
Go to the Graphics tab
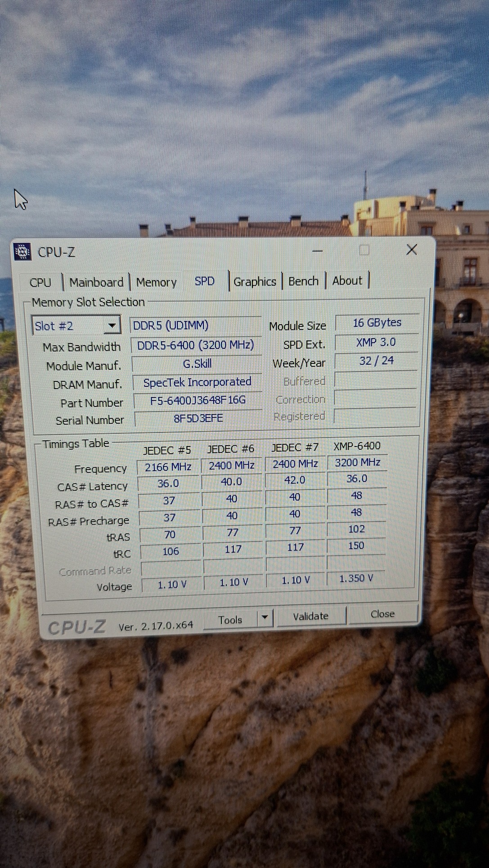(x=255, y=282)
